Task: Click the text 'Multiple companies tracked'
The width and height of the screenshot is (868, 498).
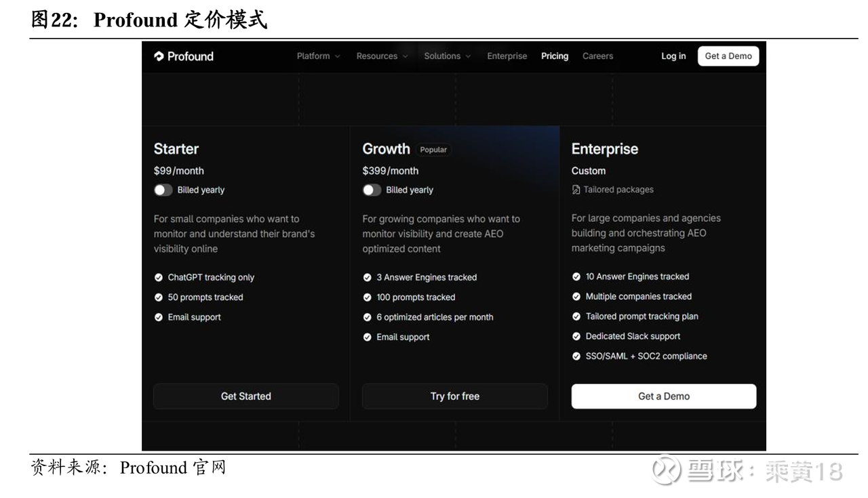Action: pyautogui.click(x=639, y=296)
